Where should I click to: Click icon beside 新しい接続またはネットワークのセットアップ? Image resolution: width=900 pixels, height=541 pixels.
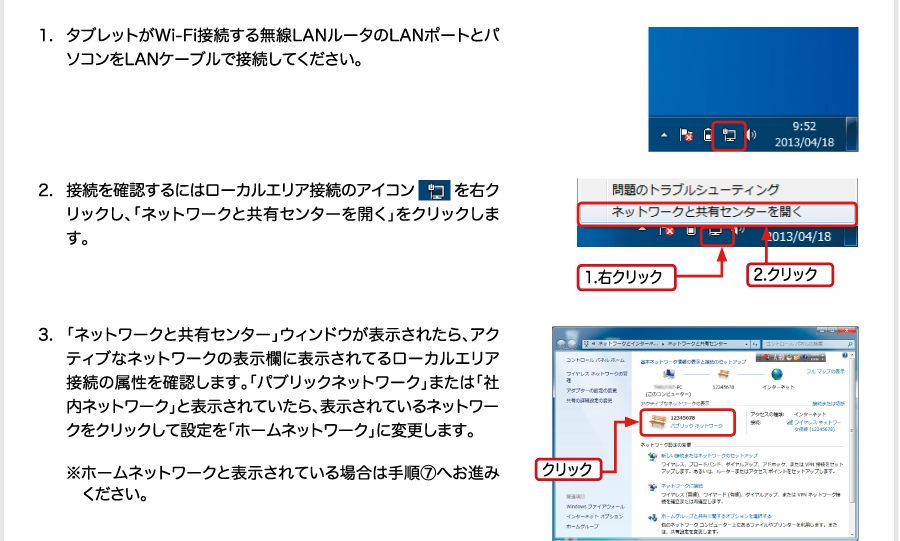click(653, 456)
